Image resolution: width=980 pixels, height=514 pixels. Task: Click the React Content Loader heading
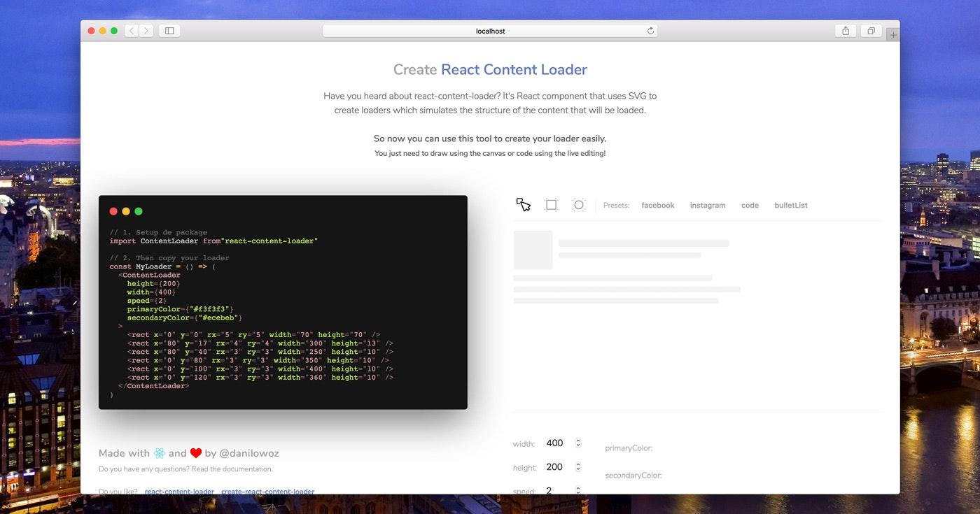[x=514, y=70]
